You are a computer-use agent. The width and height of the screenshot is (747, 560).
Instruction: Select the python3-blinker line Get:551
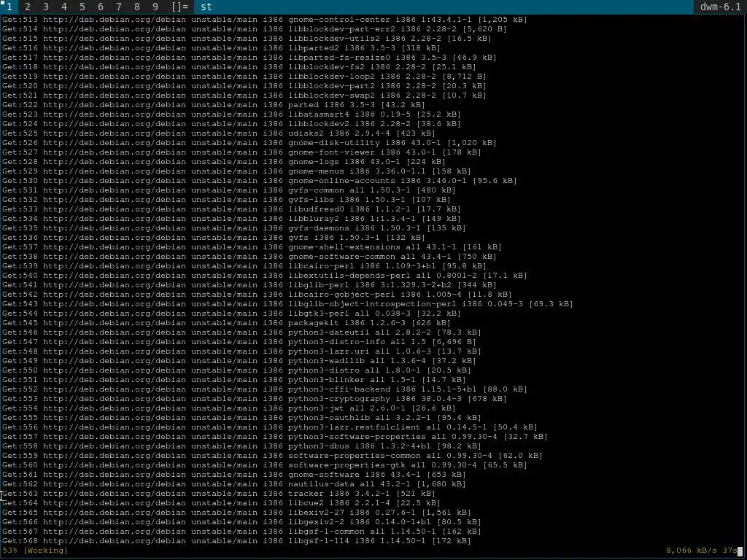point(234,379)
